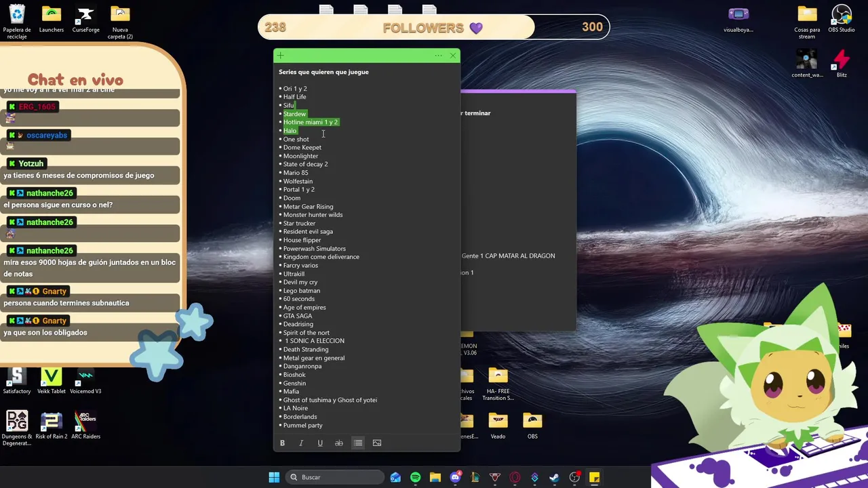
Task: Toggle underline formatting in the note
Action: pyautogui.click(x=320, y=443)
